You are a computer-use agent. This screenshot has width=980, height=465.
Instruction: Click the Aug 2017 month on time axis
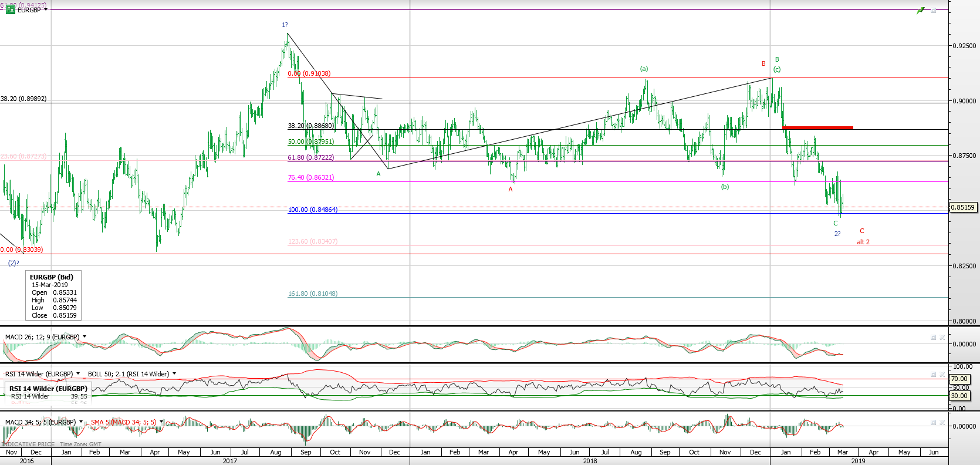276,452
